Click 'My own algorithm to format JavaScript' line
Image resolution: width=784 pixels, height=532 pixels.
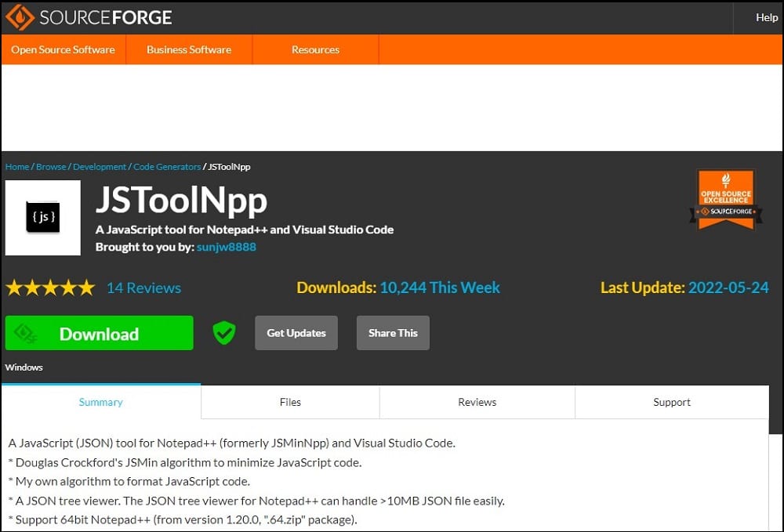click(129, 482)
